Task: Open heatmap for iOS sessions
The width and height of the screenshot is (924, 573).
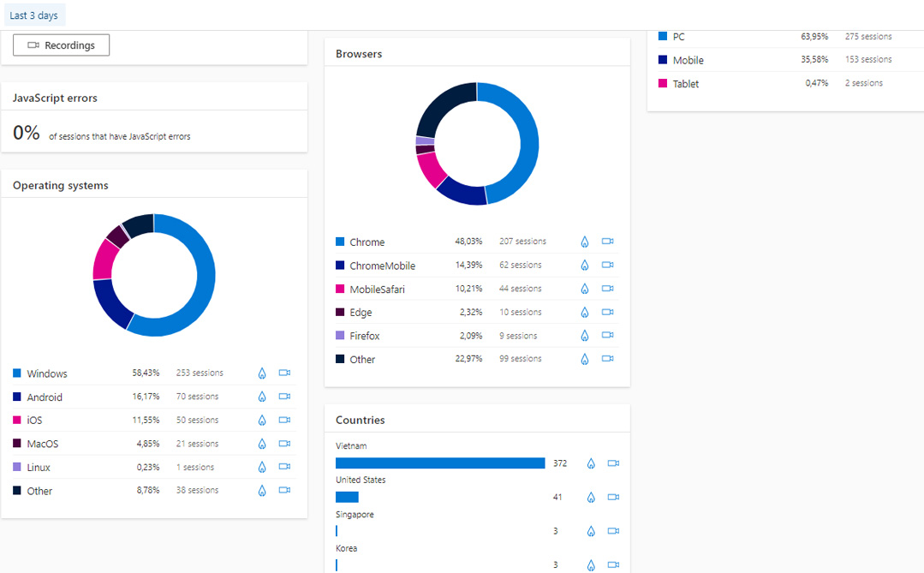Action: pos(262,421)
